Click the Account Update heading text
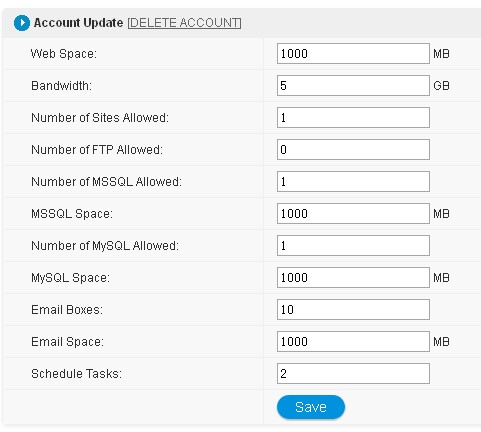 coord(78,23)
